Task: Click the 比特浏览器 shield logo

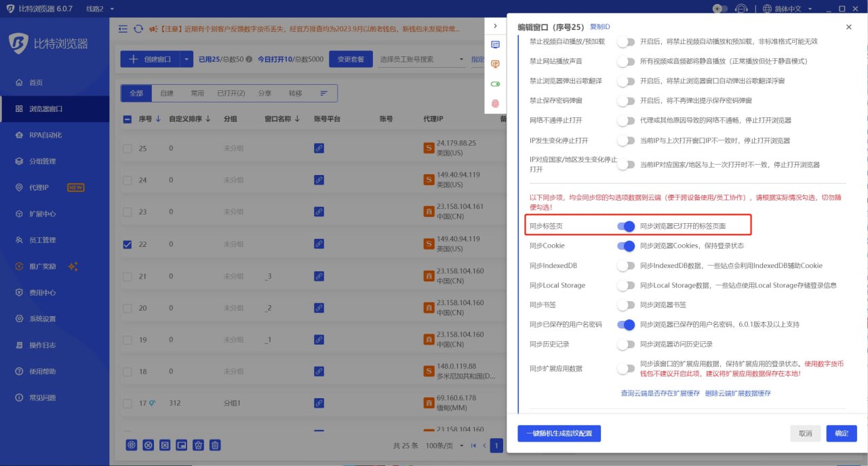Action: point(18,43)
